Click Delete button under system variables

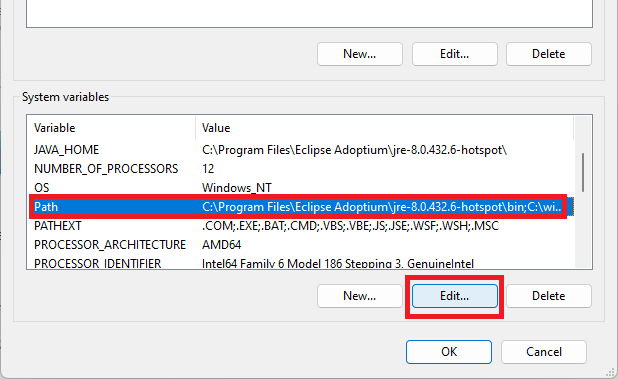tap(549, 296)
